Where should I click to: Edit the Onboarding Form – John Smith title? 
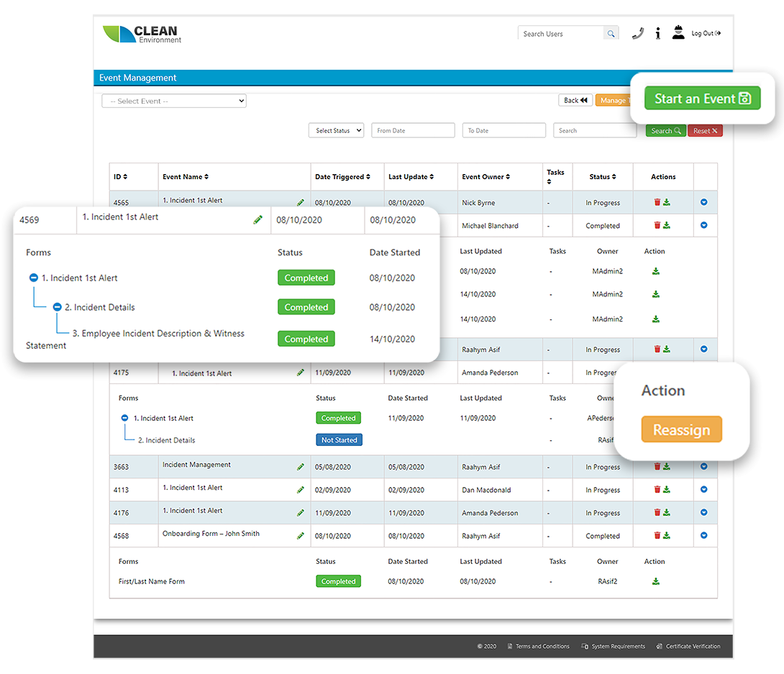[300, 536]
